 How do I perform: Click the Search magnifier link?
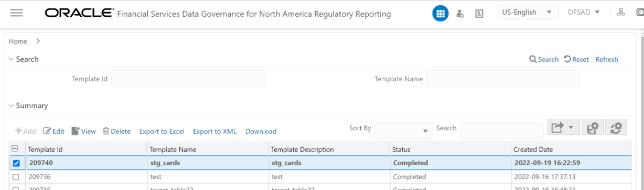coord(544,60)
